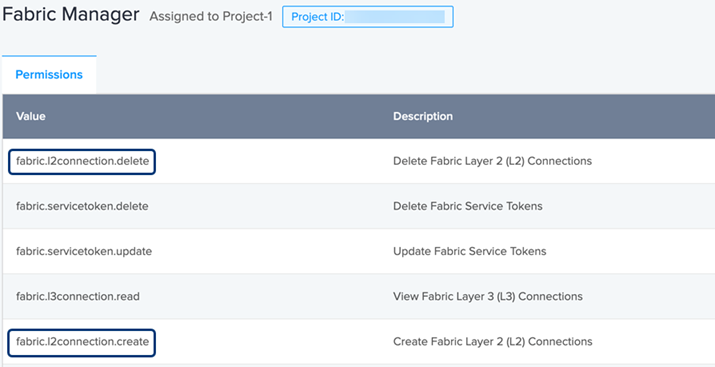The height and width of the screenshot is (367, 715).
Task: Select fabric.l2connection.delete permission value
Action: 83,161
